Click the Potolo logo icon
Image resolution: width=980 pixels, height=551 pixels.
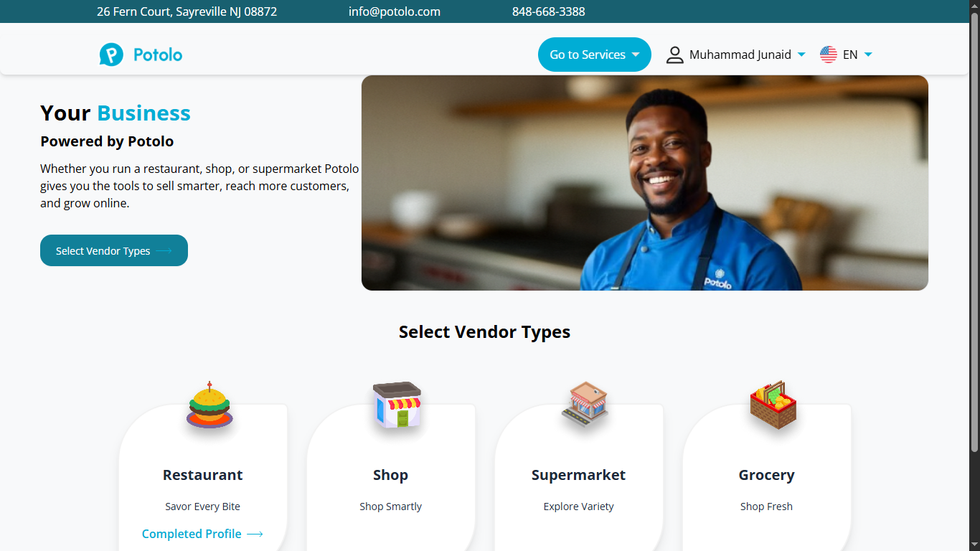(111, 55)
